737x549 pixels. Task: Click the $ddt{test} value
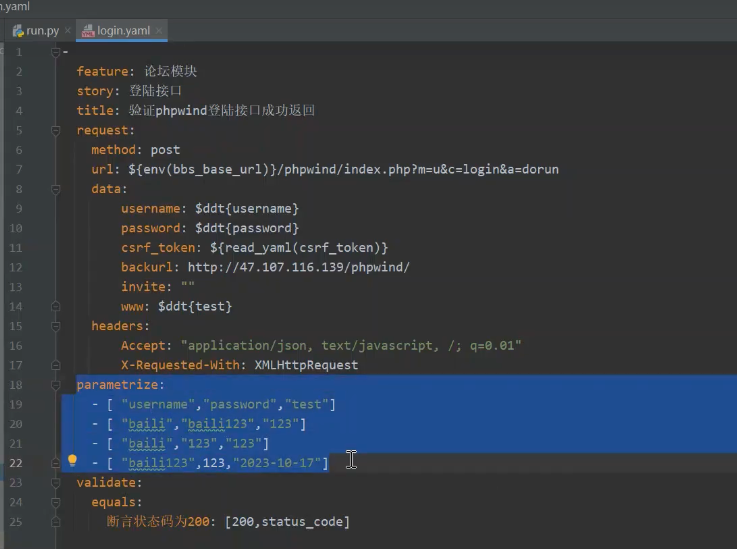point(195,306)
